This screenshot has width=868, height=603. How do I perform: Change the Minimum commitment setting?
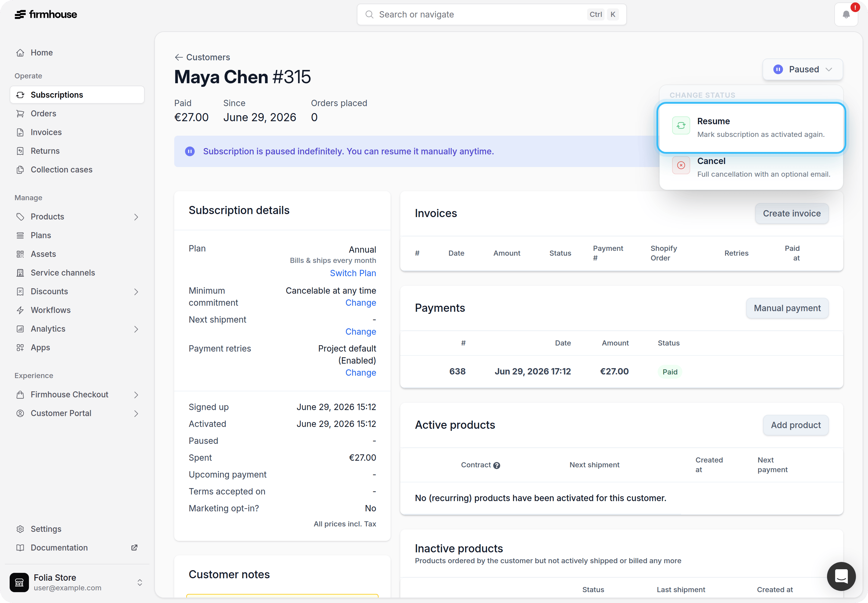(x=361, y=303)
